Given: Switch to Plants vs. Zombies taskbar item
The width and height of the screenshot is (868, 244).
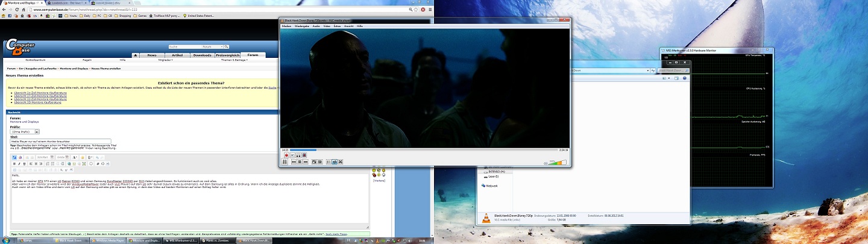Looking at the screenshot, I should point(217,240).
